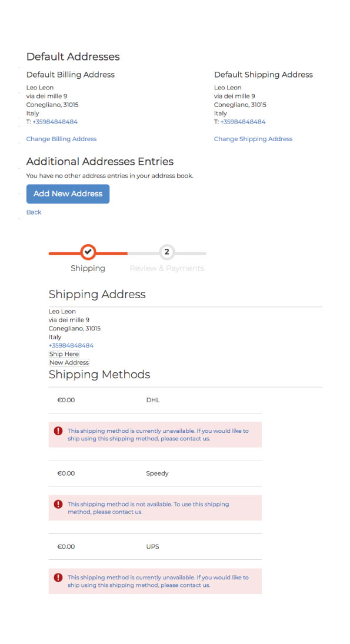
Task: Click the Shipping step checkmark icon
Action: point(88,252)
